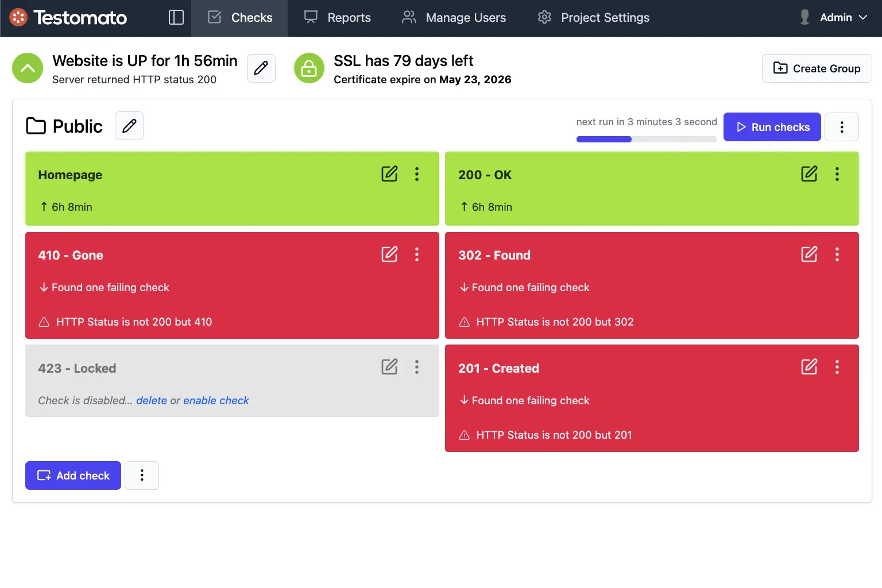
Task: Open the sidebar toggle icon next to Testomato logo
Action: (176, 17)
